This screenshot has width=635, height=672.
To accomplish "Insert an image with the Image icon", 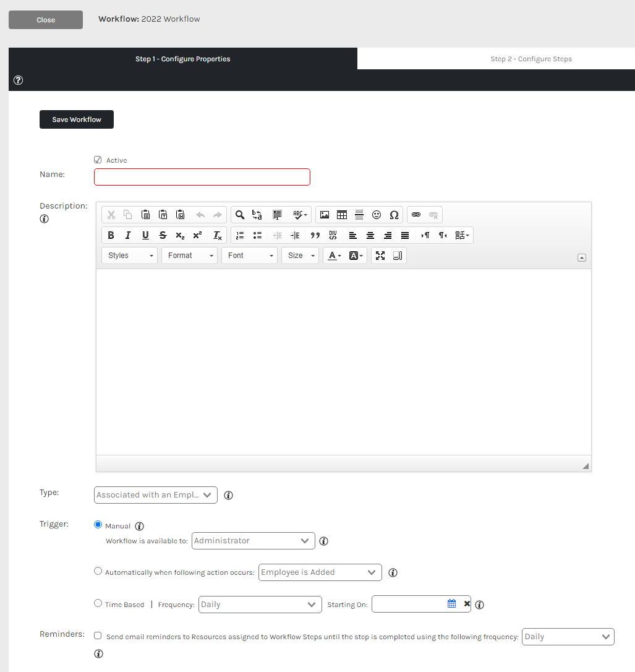I will coord(325,215).
